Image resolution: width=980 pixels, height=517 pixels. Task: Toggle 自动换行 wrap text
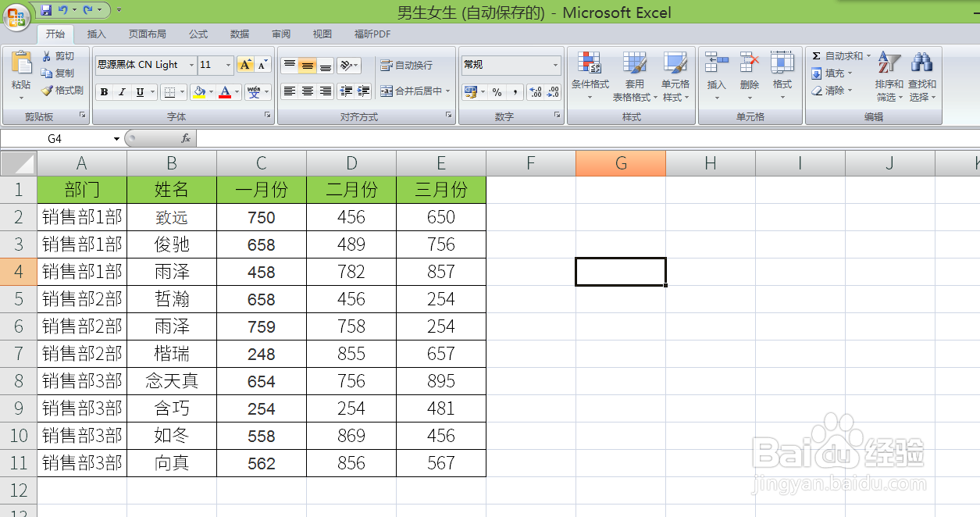click(x=406, y=66)
